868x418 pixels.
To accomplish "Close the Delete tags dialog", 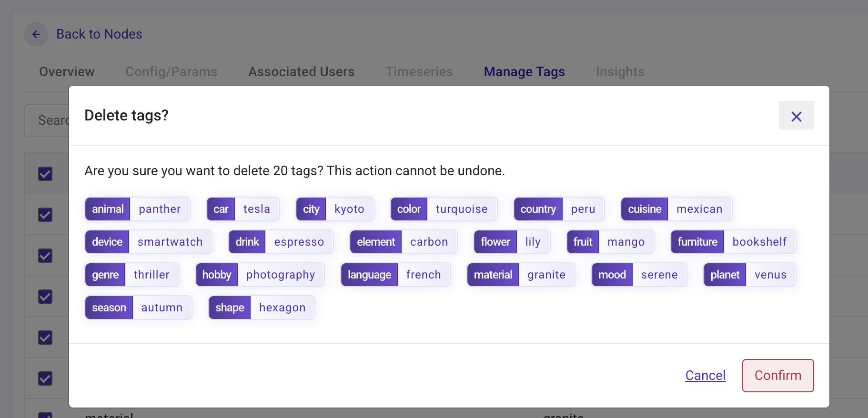I will coord(796,116).
